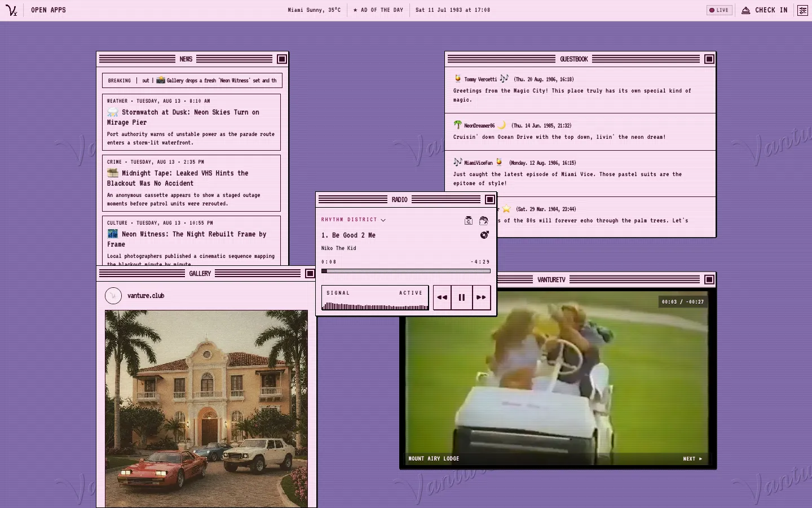Viewport: 812px width, 508px height.
Task: Open the Stormwatch at Dusk news story
Action: coord(191,122)
